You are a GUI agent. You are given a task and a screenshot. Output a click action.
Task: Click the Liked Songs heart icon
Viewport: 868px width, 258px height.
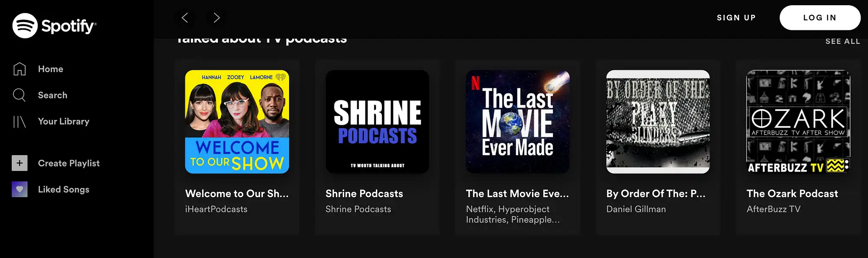tap(20, 189)
